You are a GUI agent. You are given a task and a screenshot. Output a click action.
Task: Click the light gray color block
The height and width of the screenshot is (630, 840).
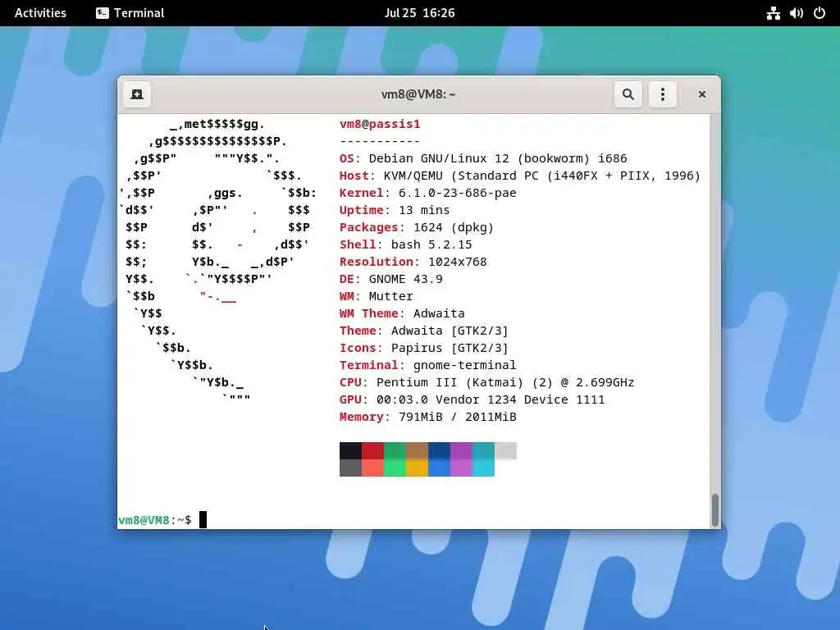tap(505, 450)
